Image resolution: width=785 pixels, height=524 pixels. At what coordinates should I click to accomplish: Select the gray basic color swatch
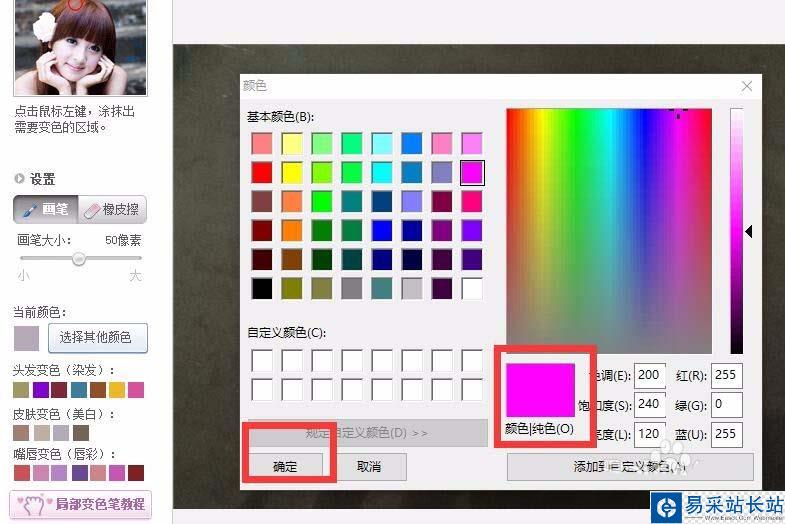coord(352,289)
